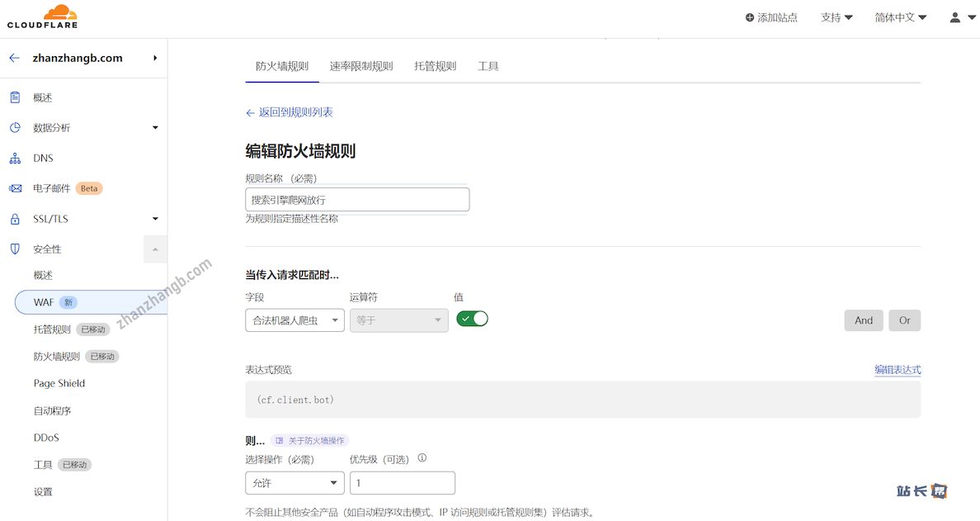This screenshot has height=521, width=980.
Task: Click the 返回到规则列表 link
Action: [x=290, y=112]
